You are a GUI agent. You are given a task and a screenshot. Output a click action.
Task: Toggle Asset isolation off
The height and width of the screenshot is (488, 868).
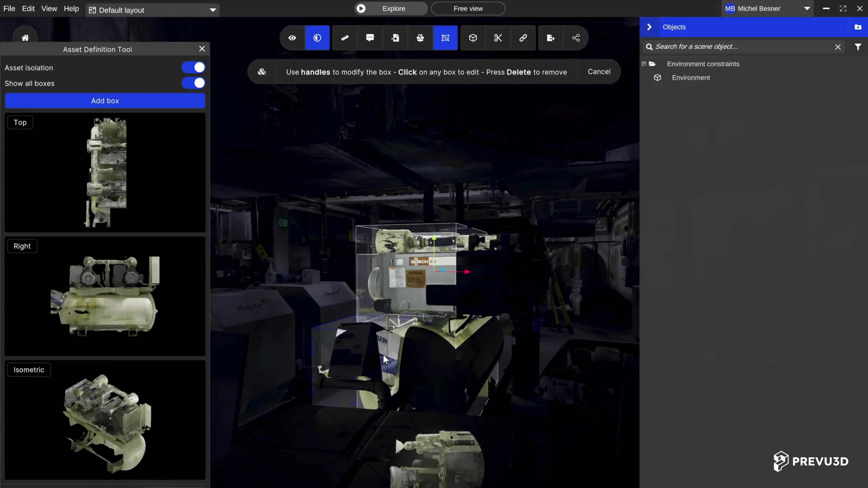tap(193, 67)
